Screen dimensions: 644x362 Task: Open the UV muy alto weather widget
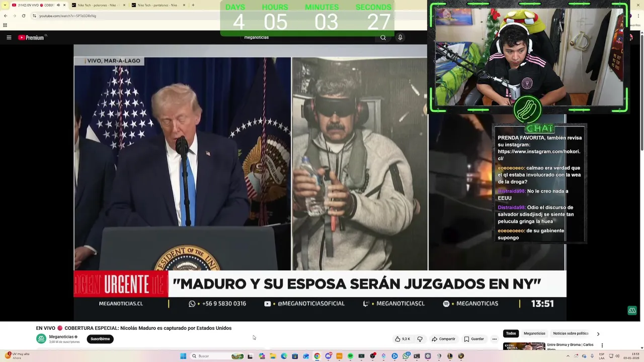18,355
